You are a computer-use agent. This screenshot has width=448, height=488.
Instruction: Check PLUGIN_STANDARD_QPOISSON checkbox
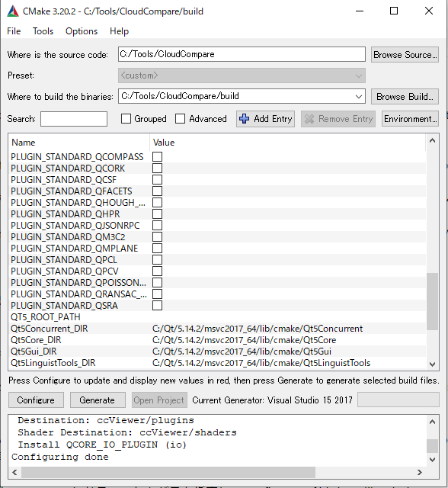(x=157, y=283)
